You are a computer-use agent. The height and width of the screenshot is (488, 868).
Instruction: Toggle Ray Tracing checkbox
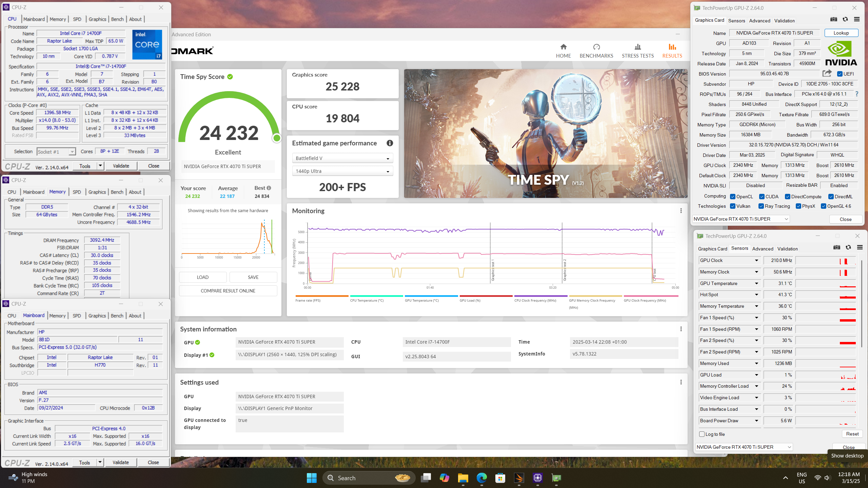coord(761,206)
